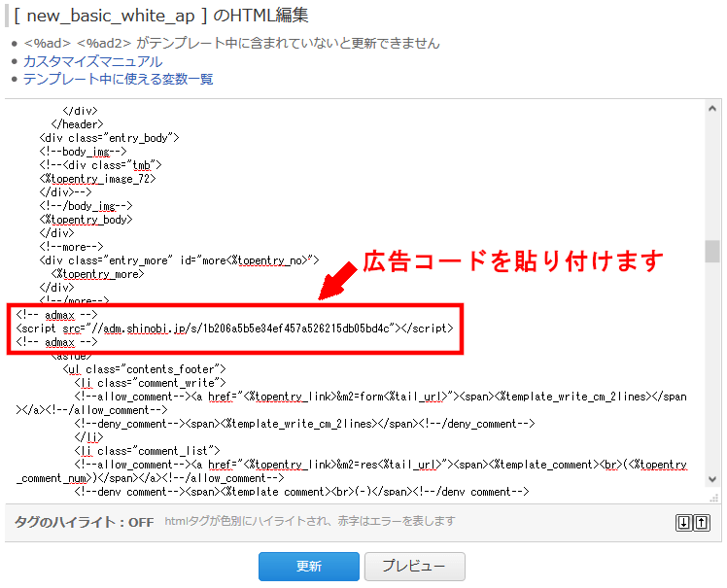Image resolution: width=727 pixels, height=588 pixels.
Task: Click the プレビュー preview button
Action: pyautogui.click(x=414, y=566)
